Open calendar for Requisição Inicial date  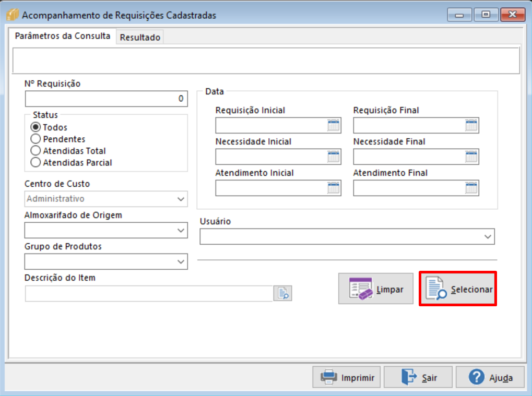coord(334,125)
